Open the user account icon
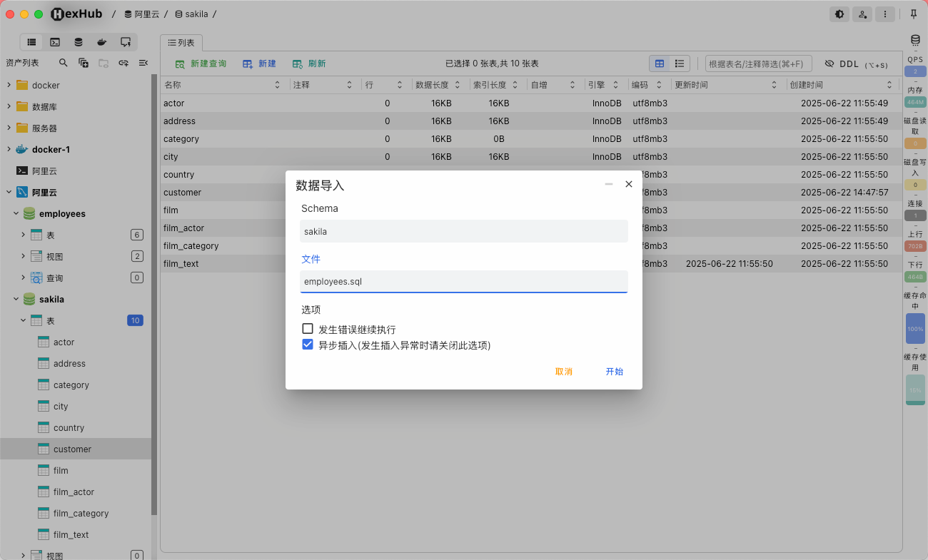 (x=862, y=14)
